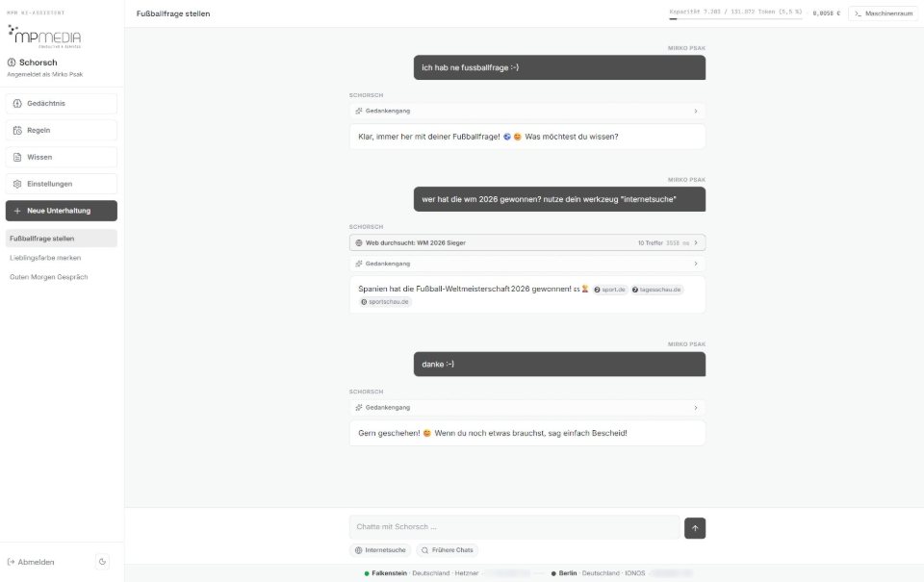
Task: Click the cost value in euros
Action: pyautogui.click(x=826, y=13)
